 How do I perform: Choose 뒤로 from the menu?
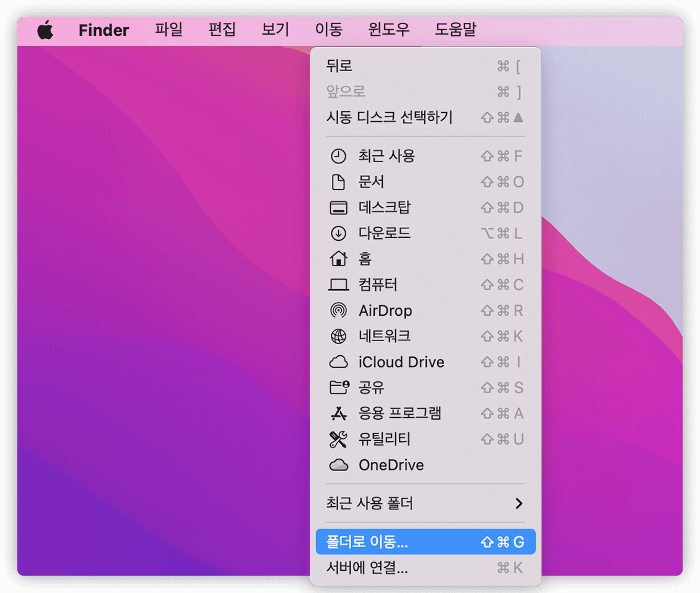[426, 66]
